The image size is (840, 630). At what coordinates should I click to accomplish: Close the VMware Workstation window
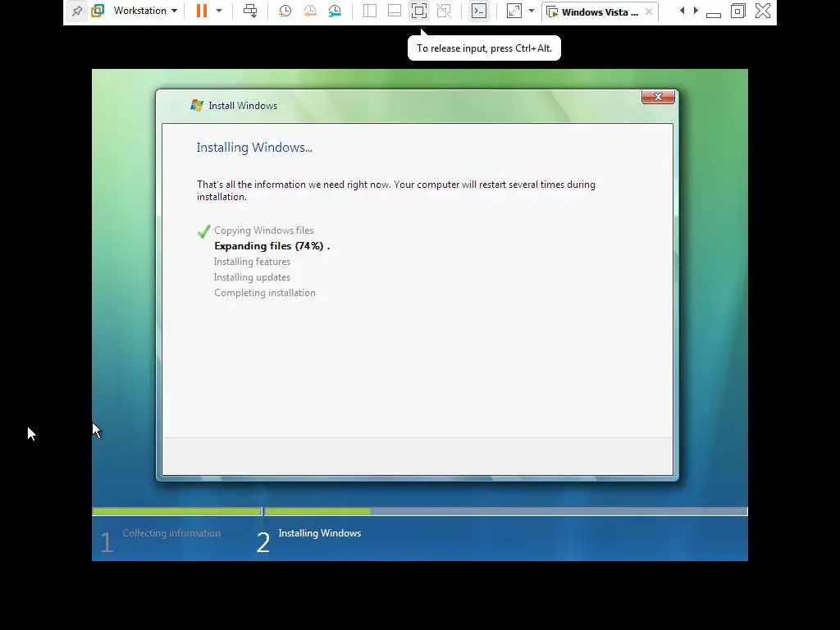click(763, 11)
